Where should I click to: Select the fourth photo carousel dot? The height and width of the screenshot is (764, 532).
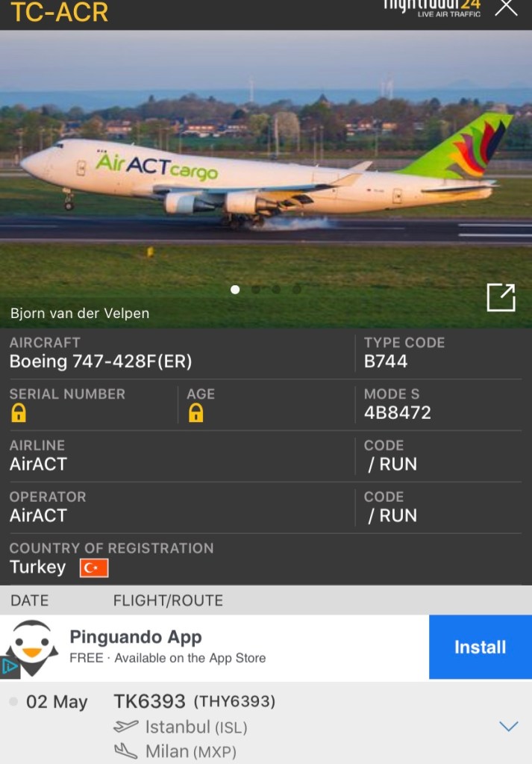click(296, 290)
